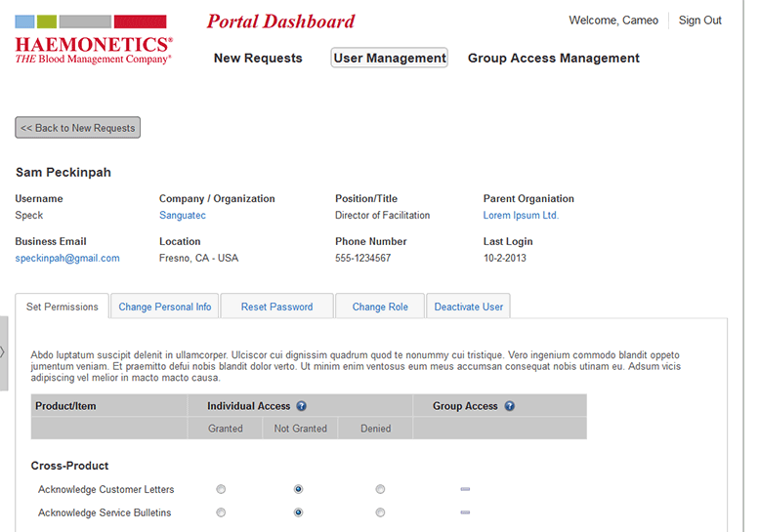This screenshot has width=760, height=532.
Task: Switch to Change Role tab
Action: click(380, 307)
